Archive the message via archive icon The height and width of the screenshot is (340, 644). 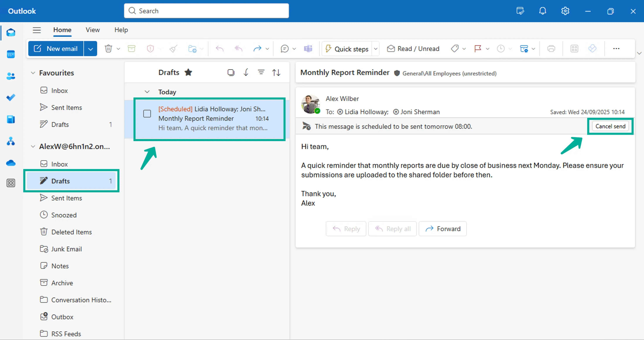[x=131, y=48]
